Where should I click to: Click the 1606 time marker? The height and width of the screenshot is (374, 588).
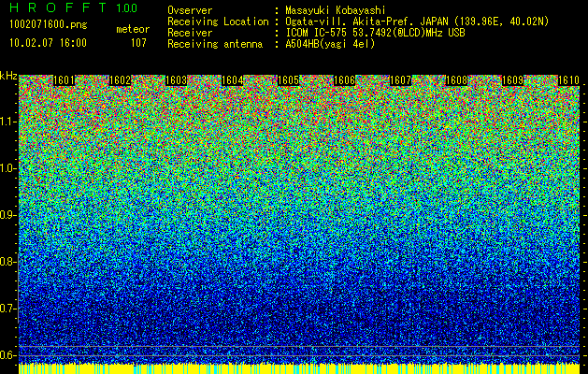click(x=345, y=80)
